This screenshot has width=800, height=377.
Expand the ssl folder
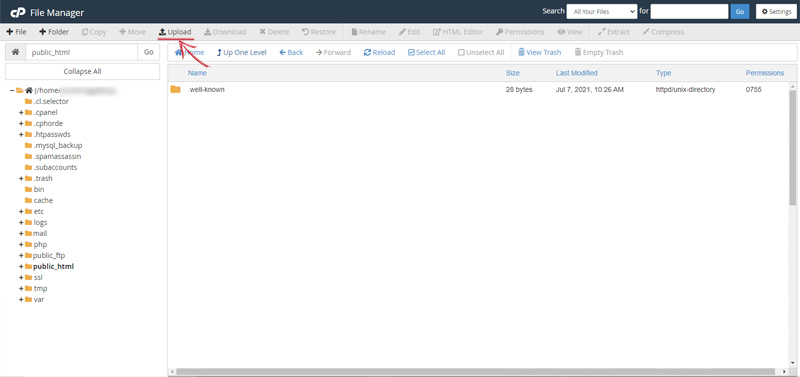pos(21,278)
